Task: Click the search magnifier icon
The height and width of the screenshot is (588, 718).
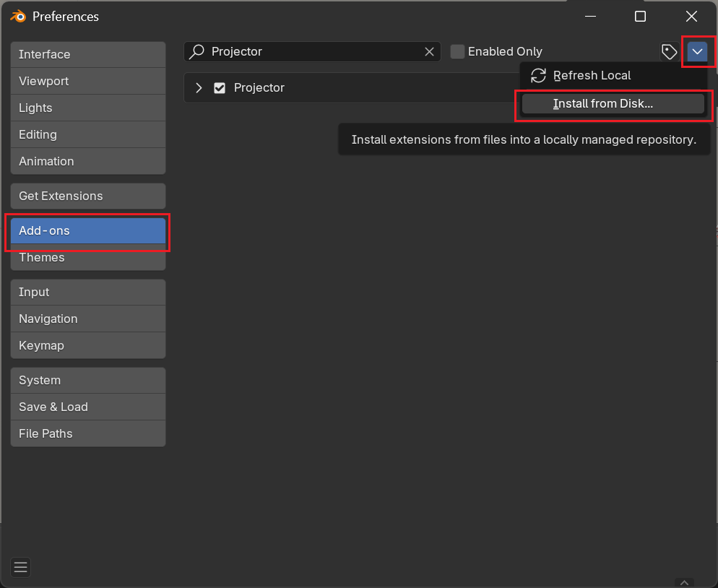Action: pos(197,51)
